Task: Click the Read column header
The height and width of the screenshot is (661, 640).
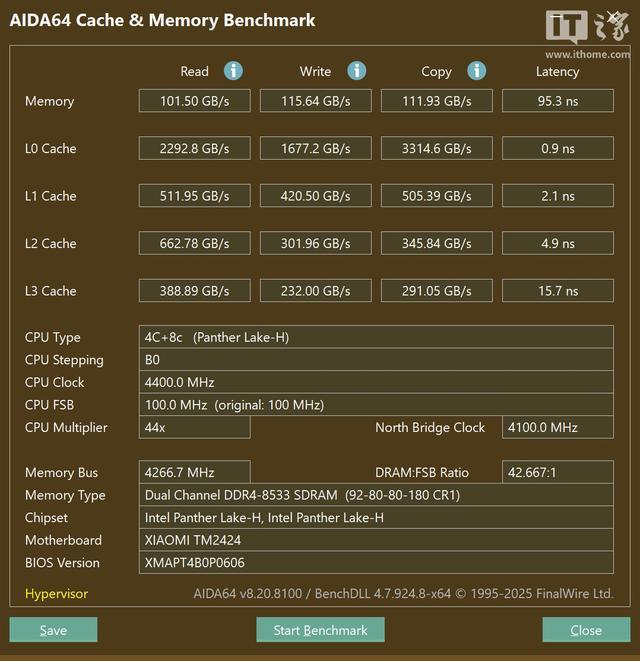Action: click(x=194, y=71)
